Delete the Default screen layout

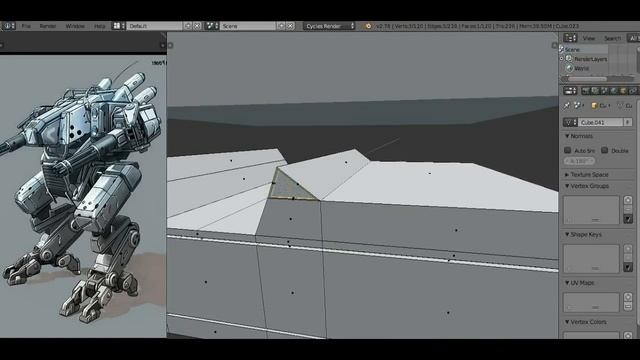(197, 26)
